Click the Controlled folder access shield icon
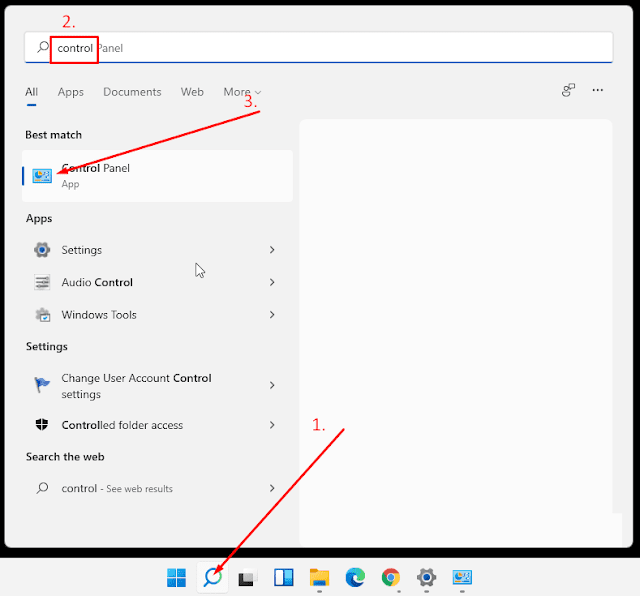The width and height of the screenshot is (640, 596). 42,425
